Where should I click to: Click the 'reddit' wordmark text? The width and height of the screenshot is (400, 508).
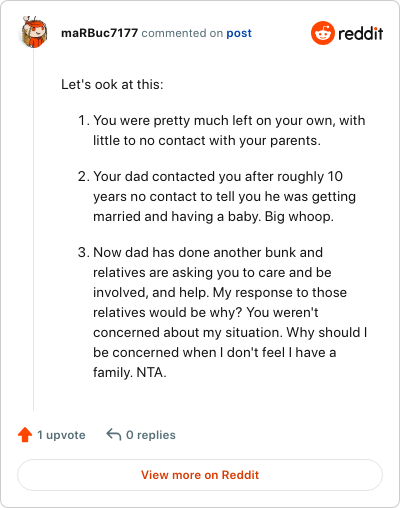point(360,34)
